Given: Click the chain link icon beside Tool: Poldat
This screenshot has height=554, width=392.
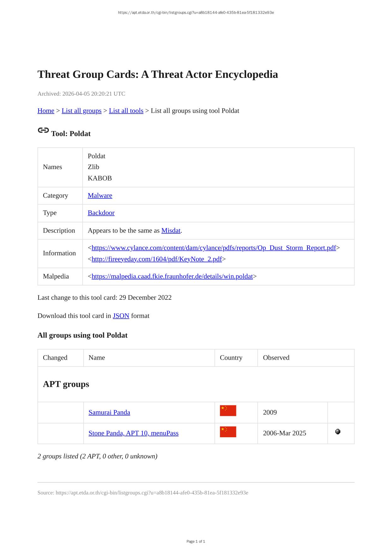Looking at the screenshot, I should pyautogui.click(x=43, y=130).
